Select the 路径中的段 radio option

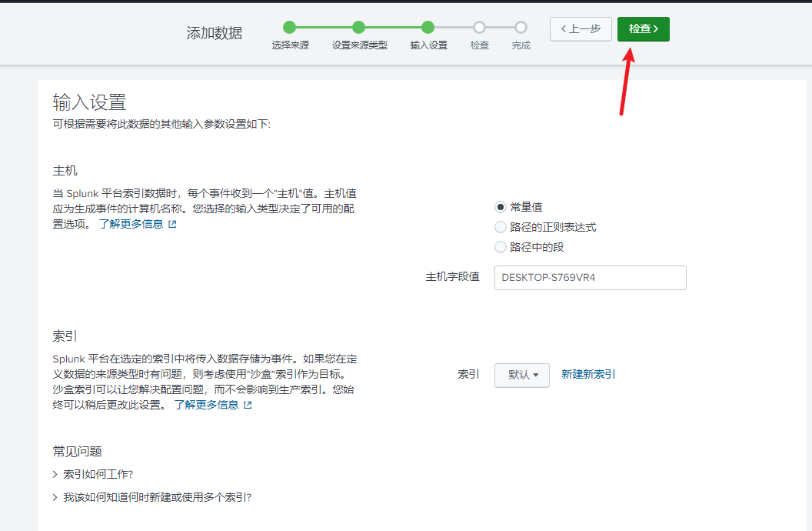click(x=501, y=247)
